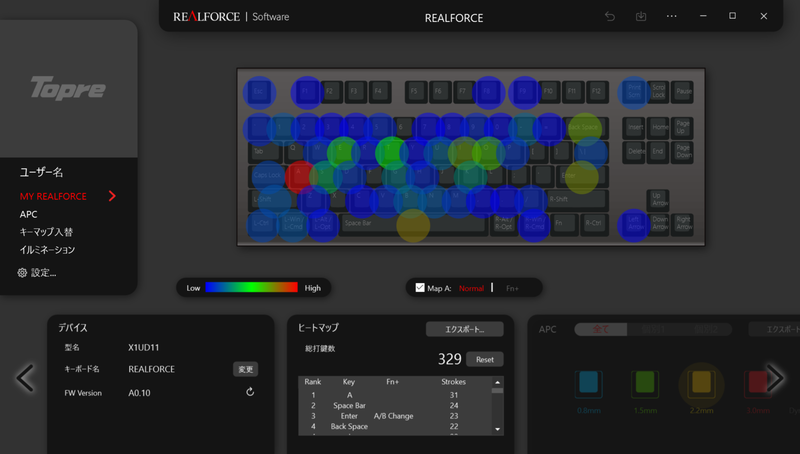This screenshot has width=800, height=454.
Task: Click the Caps Lock key on keyboard map
Action: (268, 175)
